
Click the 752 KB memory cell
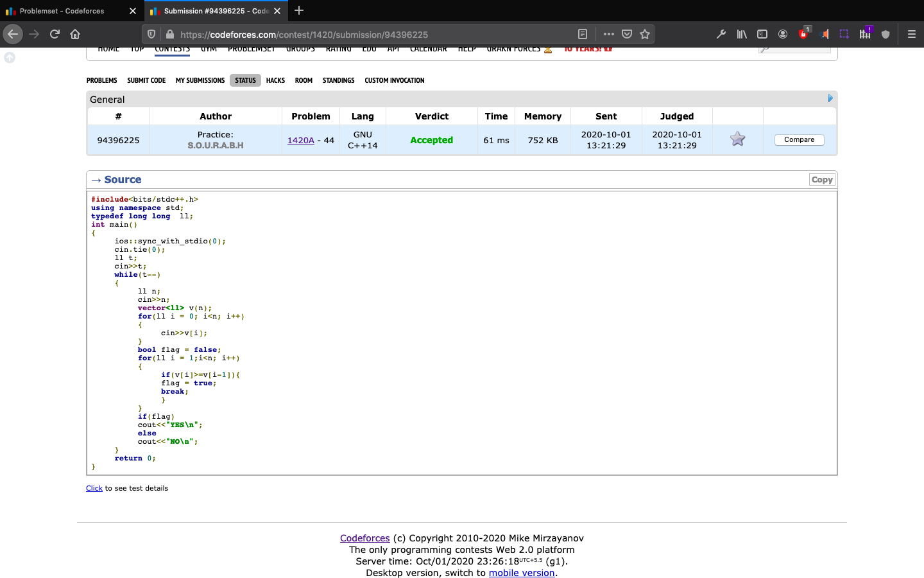click(543, 140)
